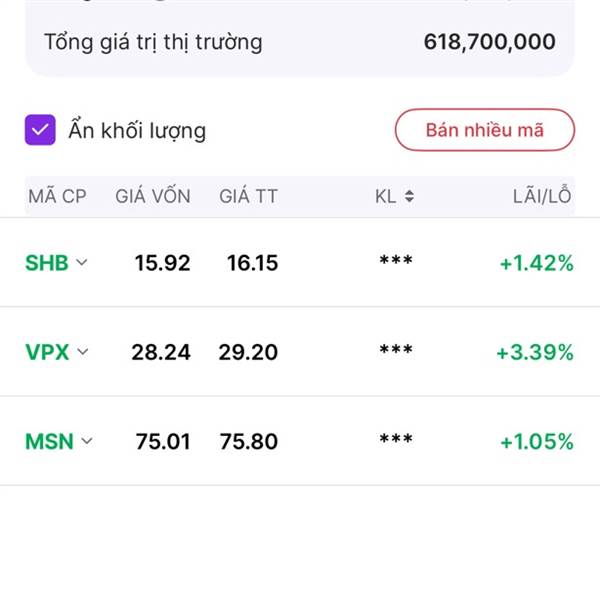Expand the MSN stock chevron
The image size is (600, 600).
pos(87,441)
